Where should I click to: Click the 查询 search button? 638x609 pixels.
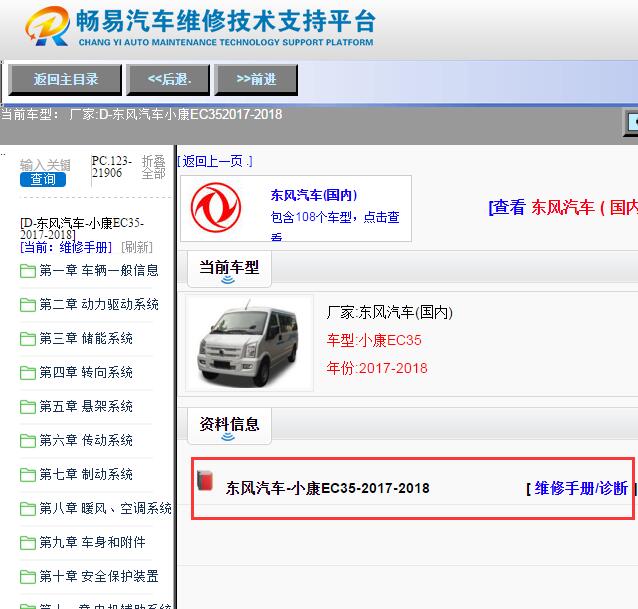(x=43, y=179)
